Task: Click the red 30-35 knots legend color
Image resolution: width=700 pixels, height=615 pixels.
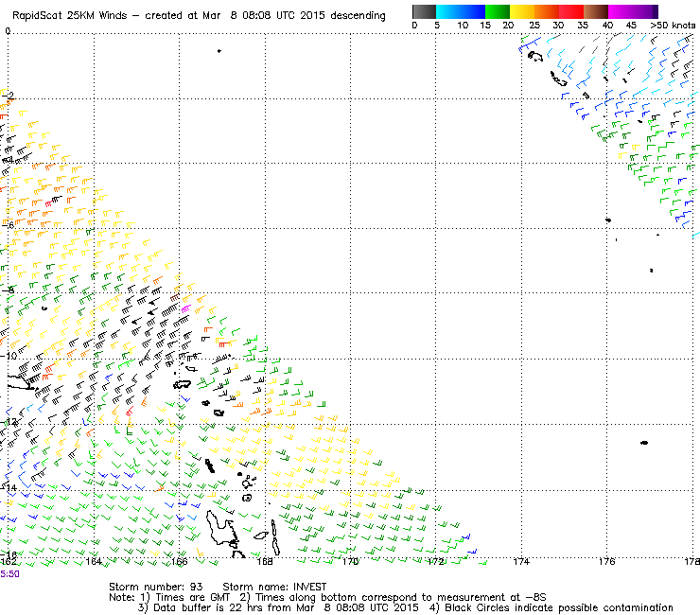Action: pyautogui.click(x=571, y=11)
